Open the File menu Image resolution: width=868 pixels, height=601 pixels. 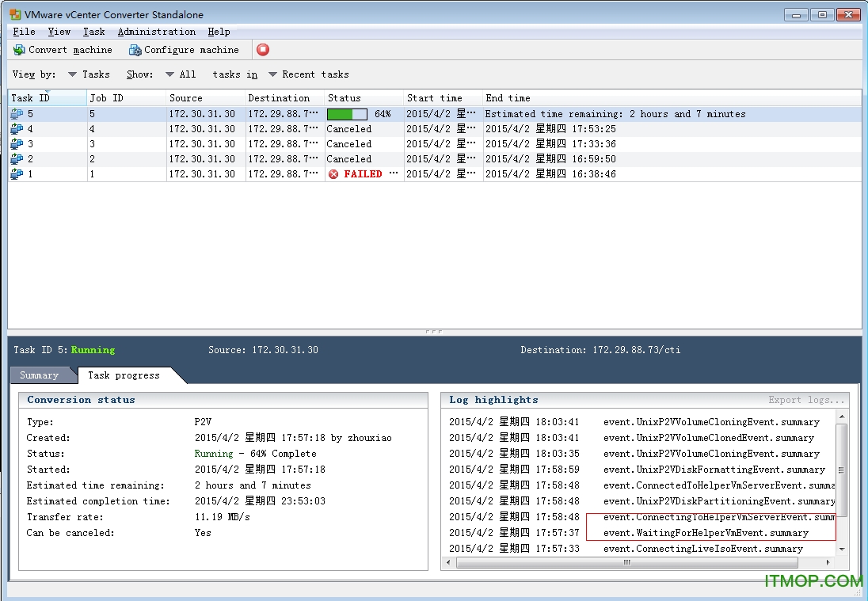(24, 32)
